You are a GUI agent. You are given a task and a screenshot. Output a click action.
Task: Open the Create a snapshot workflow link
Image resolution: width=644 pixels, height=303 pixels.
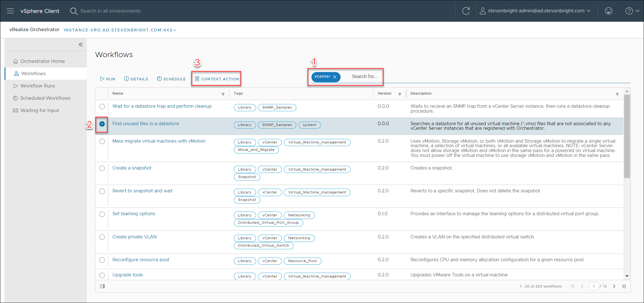(x=132, y=168)
